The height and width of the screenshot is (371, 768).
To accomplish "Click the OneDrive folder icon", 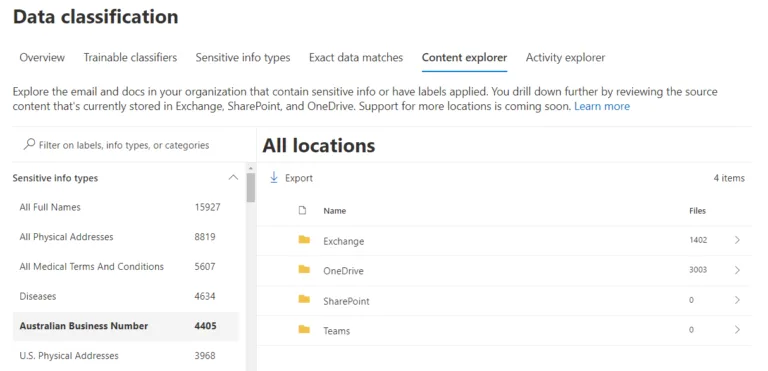I will coord(304,270).
